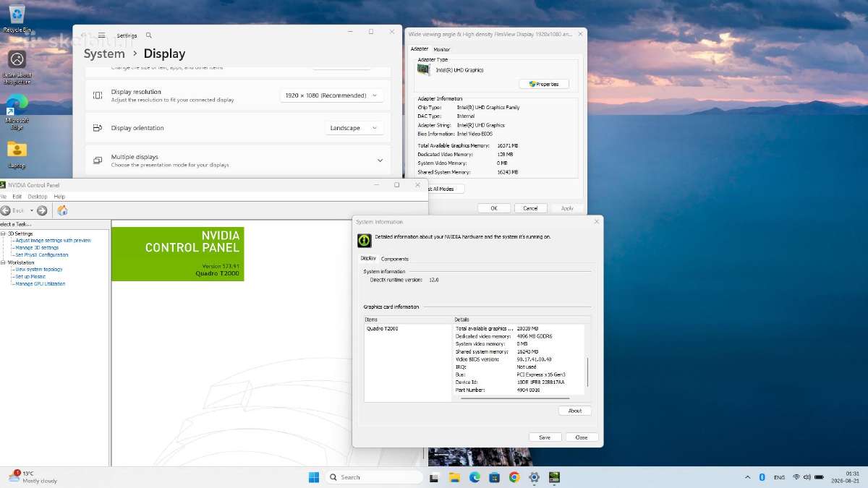Open View system topology link
This screenshot has height=488, width=868.
click(x=39, y=269)
